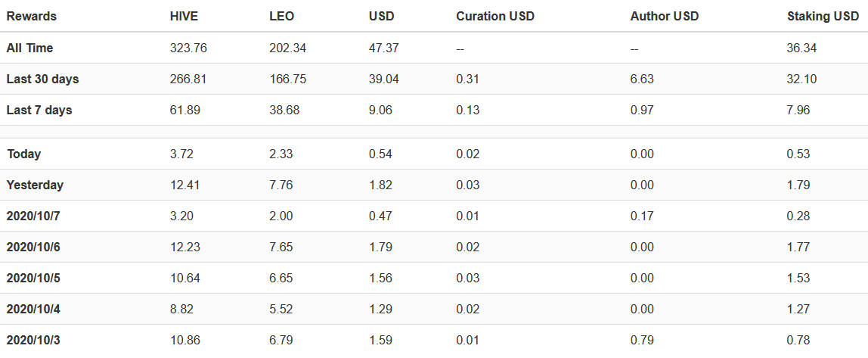Select the 2020/10/7 row label
Viewport: 868px width, 358px height.
(x=33, y=216)
